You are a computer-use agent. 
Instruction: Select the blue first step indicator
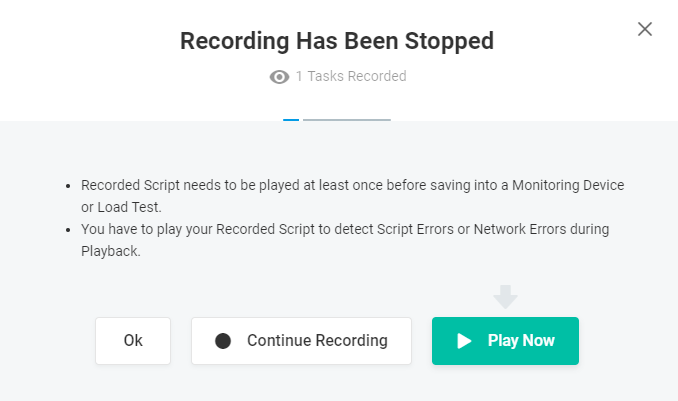[291, 120]
